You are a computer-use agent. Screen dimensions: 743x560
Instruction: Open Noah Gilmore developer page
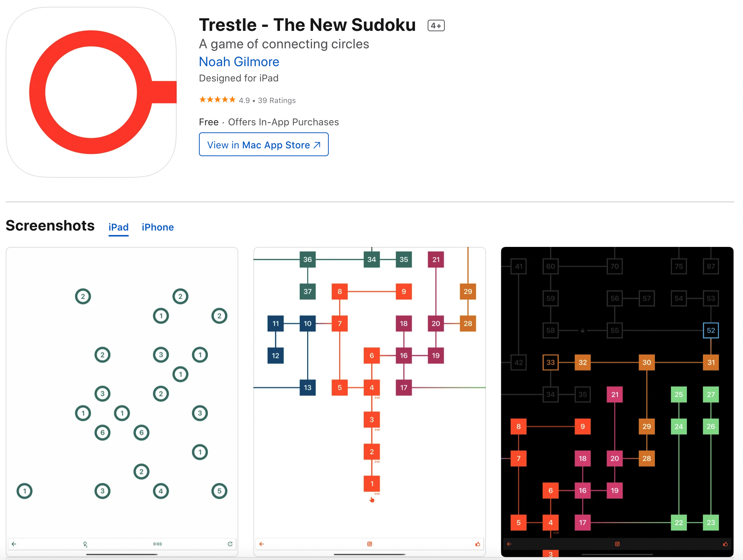click(x=239, y=62)
